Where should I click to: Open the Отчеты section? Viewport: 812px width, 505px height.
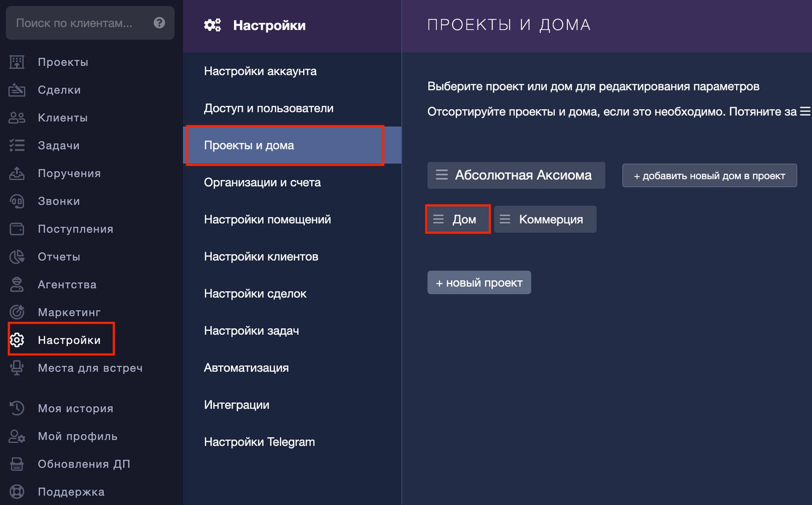[x=59, y=257]
